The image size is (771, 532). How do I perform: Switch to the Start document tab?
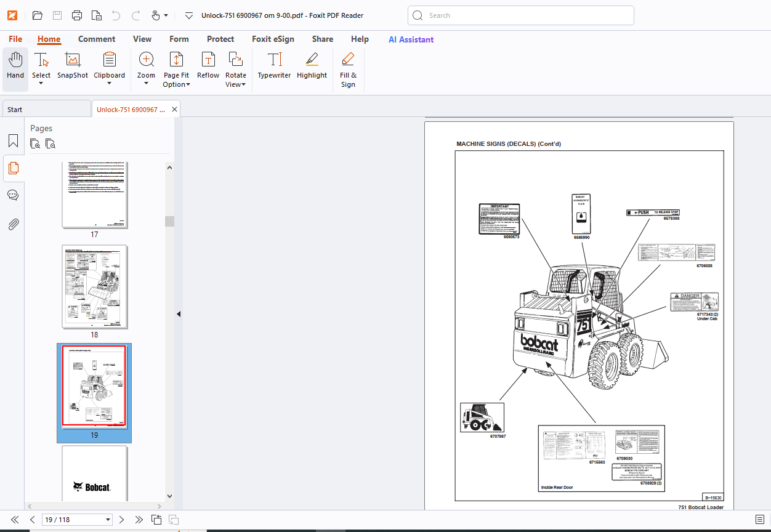(46, 110)
